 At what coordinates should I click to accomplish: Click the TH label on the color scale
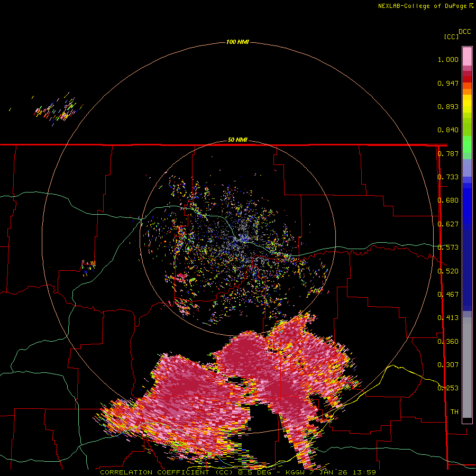[x=454, y=412]
